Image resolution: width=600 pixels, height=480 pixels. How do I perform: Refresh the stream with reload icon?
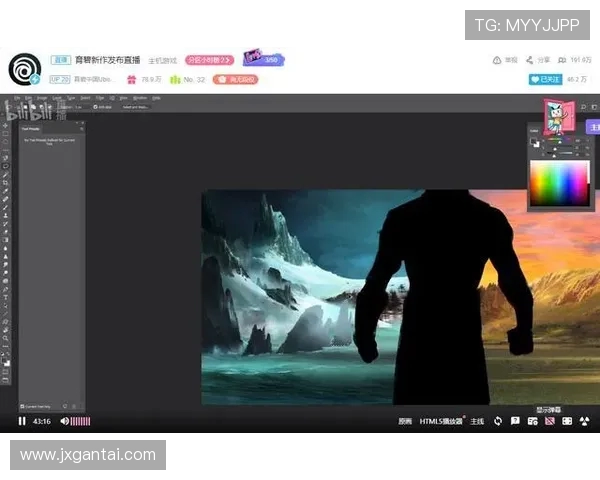click(499, 421)
